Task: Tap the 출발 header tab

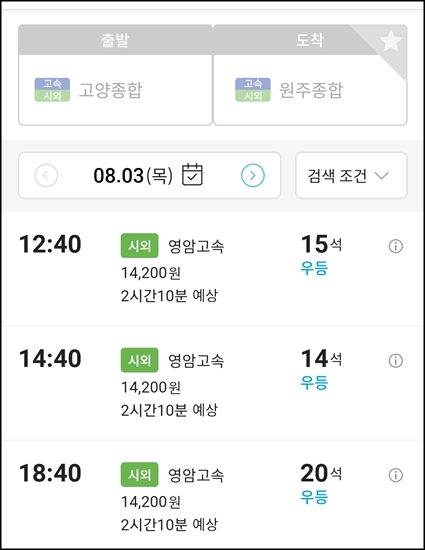Action: [x=115, y=40]
